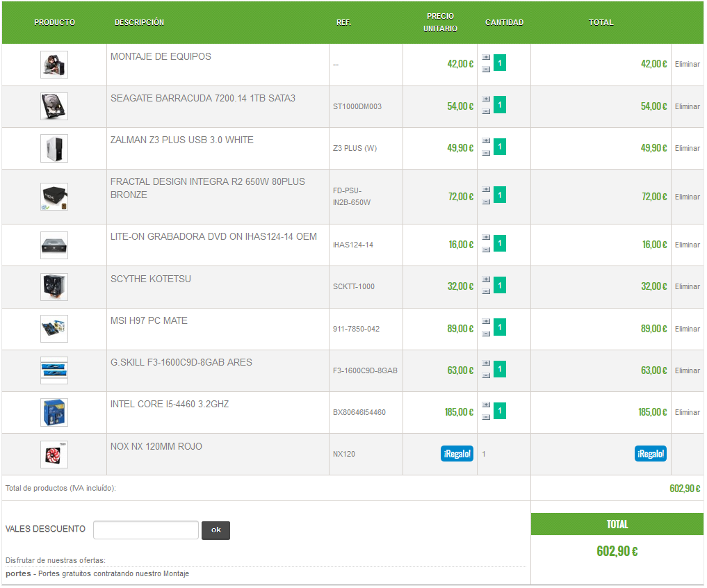Click the 602,90 € grand total amount
The height and width of the screenshot is (588, 707).
617,551
